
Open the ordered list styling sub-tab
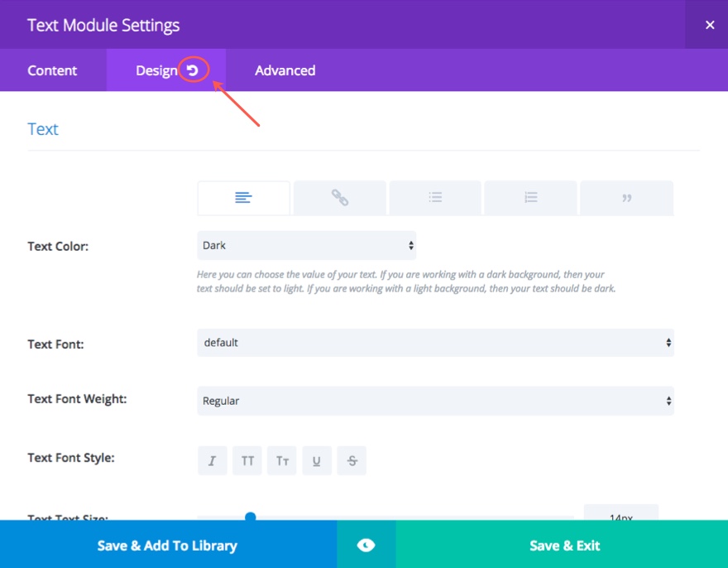(x=530, y=198)
